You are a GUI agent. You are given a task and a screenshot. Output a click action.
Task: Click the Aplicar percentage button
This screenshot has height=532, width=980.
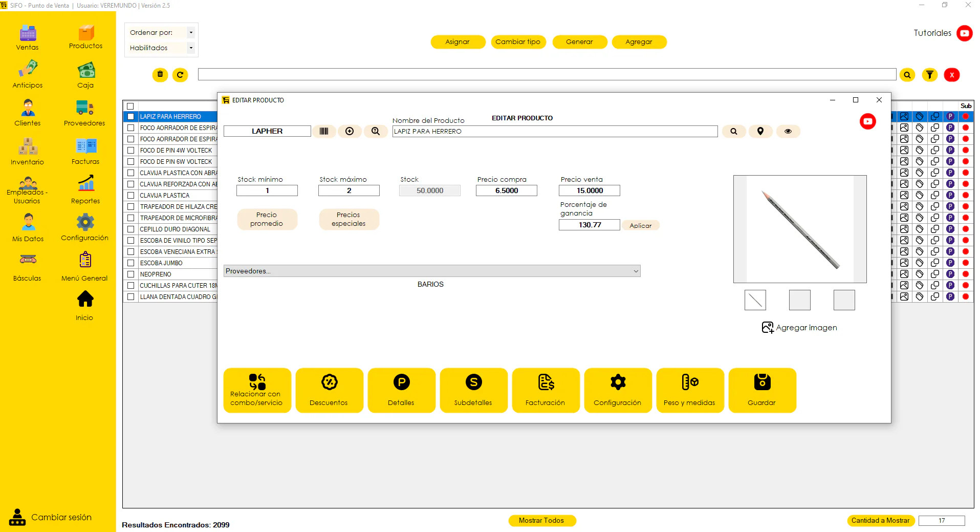641,225
